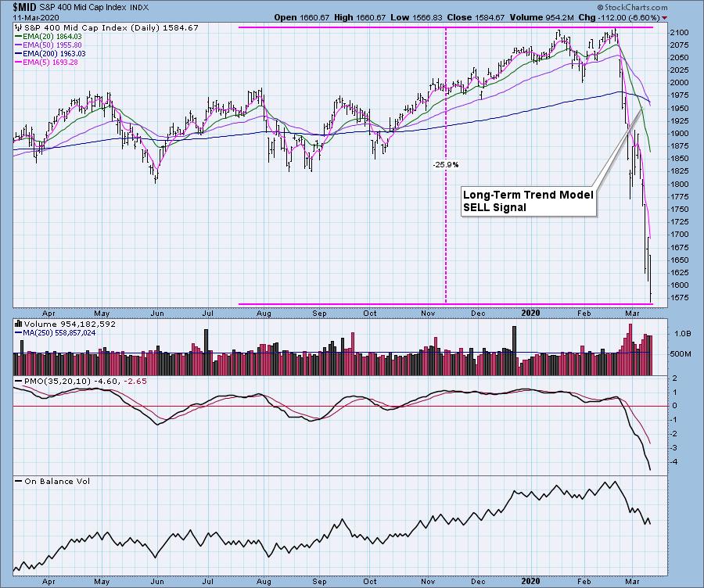Click the magenta EMA(5) line swatch

(19, 63)
